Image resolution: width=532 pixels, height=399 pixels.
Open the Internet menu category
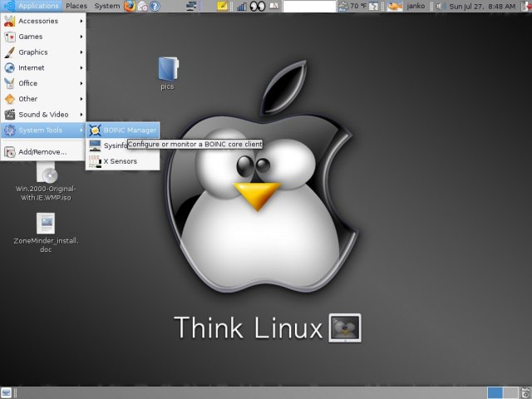coord(43,68)
